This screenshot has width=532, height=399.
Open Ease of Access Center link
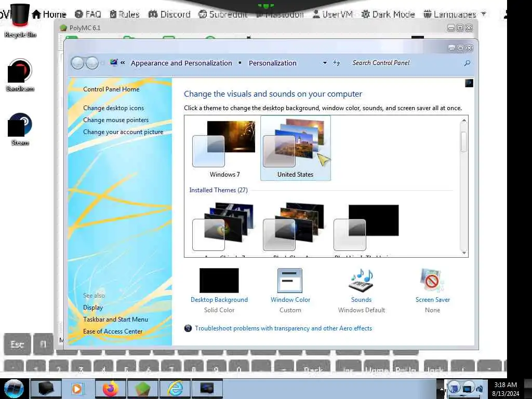(x=113, y=331)
